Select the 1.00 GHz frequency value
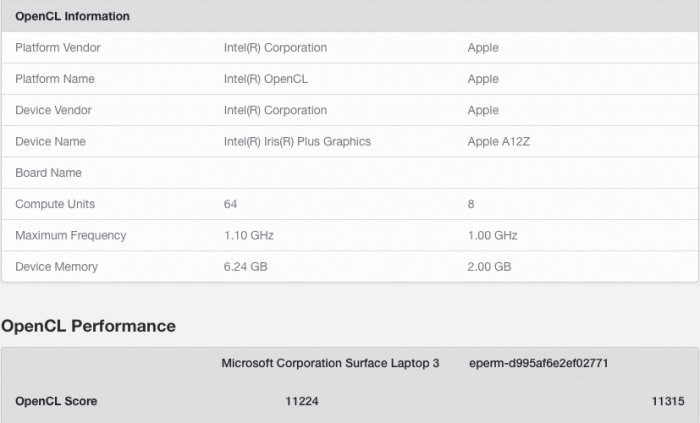 click(492, 236)
